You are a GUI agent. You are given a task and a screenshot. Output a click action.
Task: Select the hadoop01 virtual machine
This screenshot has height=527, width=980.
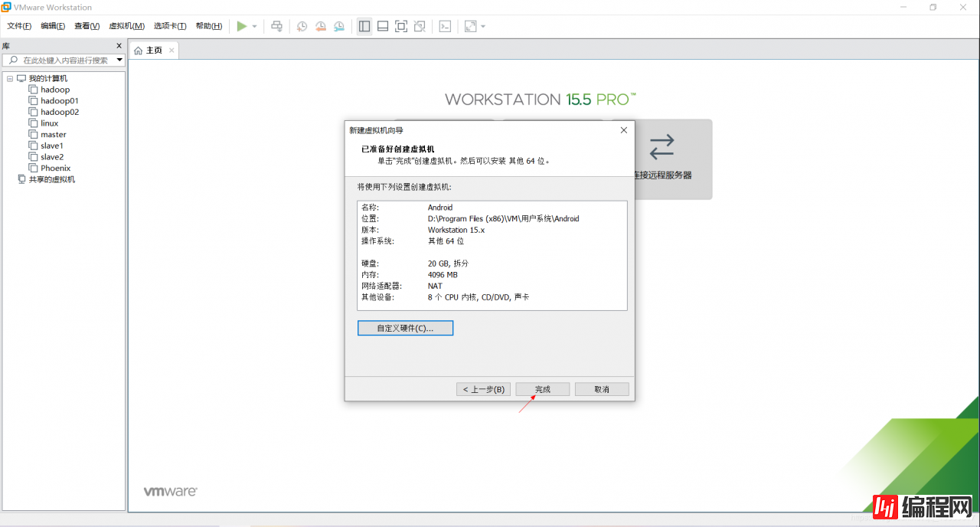click(60, 100)
